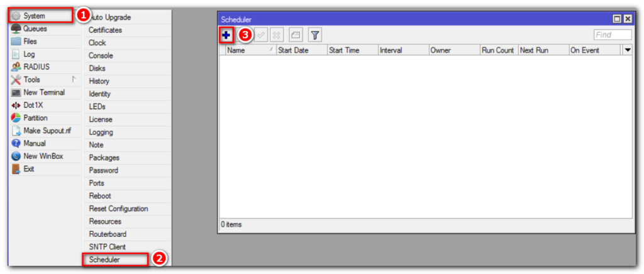Maximize the Scheduler window
This screenshot has width=644, height=274.
[x=617, y=20]
